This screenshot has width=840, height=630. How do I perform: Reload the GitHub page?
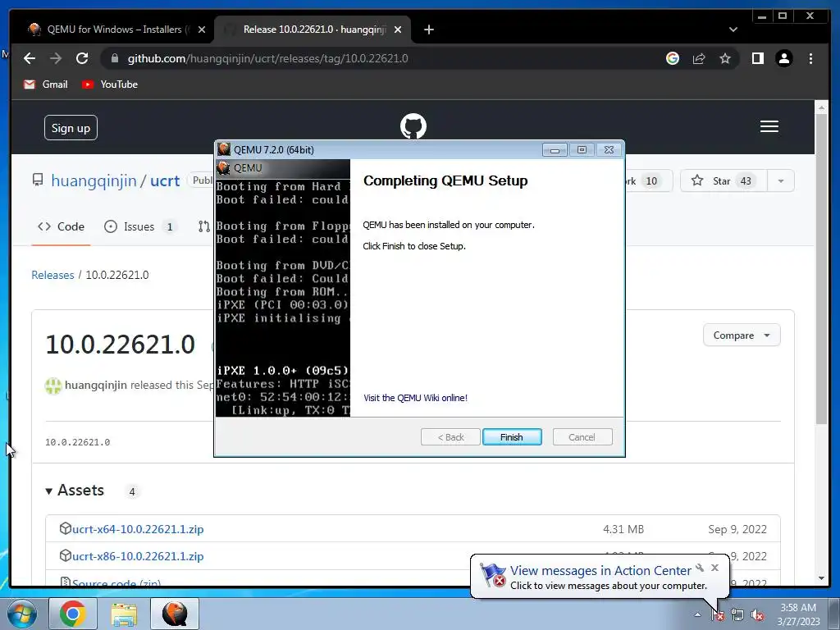click(x=82, y=58)
